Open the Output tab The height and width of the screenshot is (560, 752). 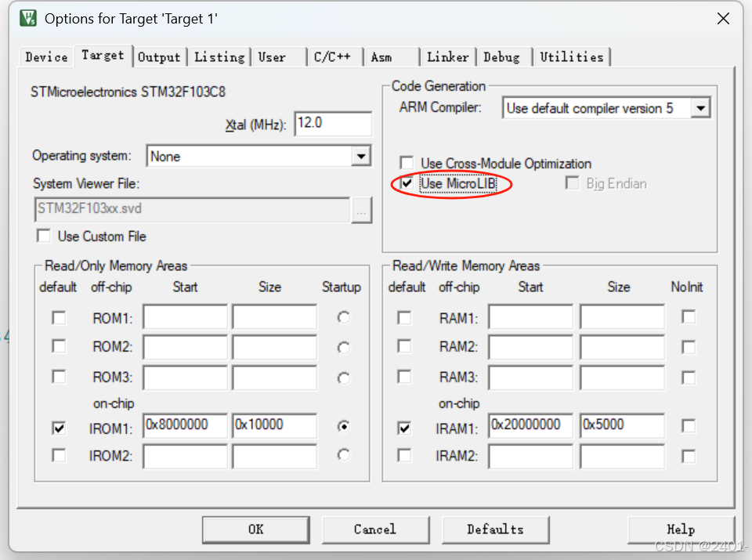pyautogui.click(x=159, y=57)
